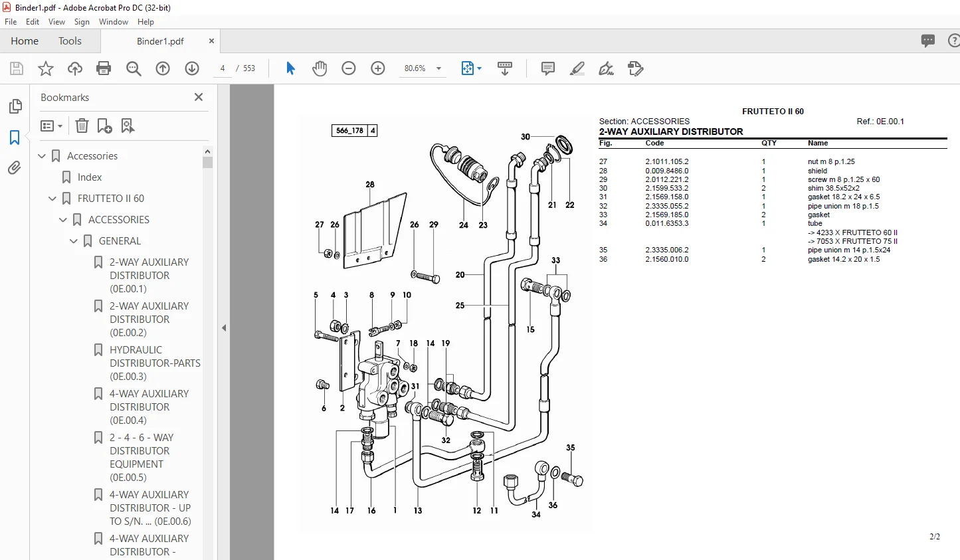
Task: Toggle the Bookmarks panel icon
Action: point(15,138)
